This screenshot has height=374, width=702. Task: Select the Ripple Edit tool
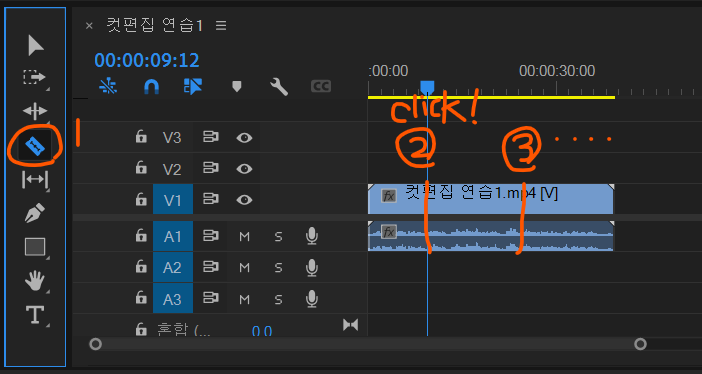point(35,111)
